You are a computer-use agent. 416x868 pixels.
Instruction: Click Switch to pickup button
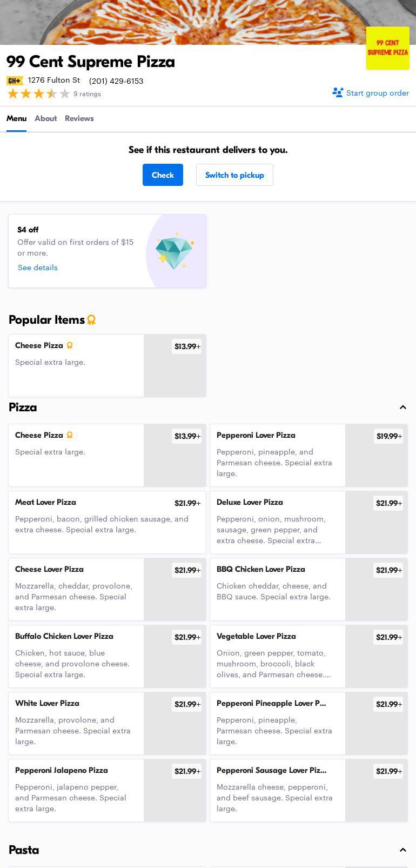coord(234,175)
